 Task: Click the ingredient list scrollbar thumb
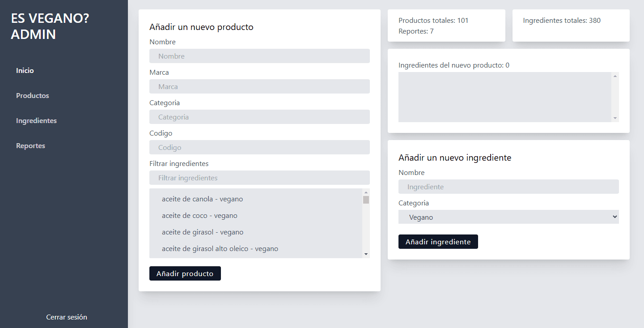coord(366,200)
